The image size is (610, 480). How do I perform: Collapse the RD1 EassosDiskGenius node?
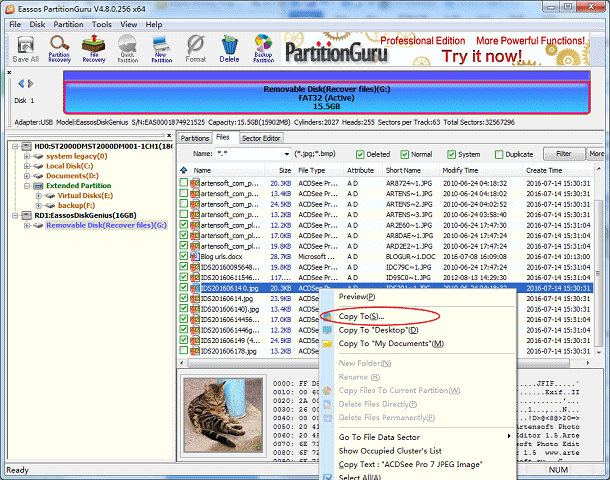point(15,215)
